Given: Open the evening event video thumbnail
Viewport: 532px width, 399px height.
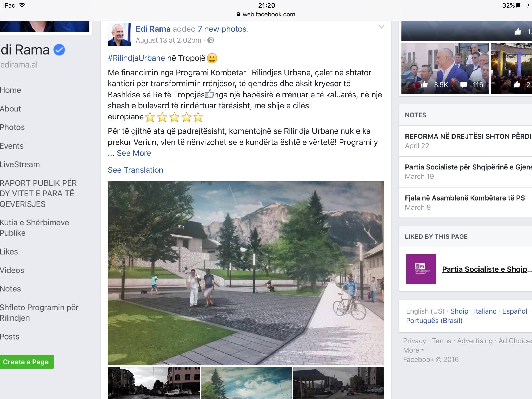Looking at the screenshot, I should click(x=511, y=69).
